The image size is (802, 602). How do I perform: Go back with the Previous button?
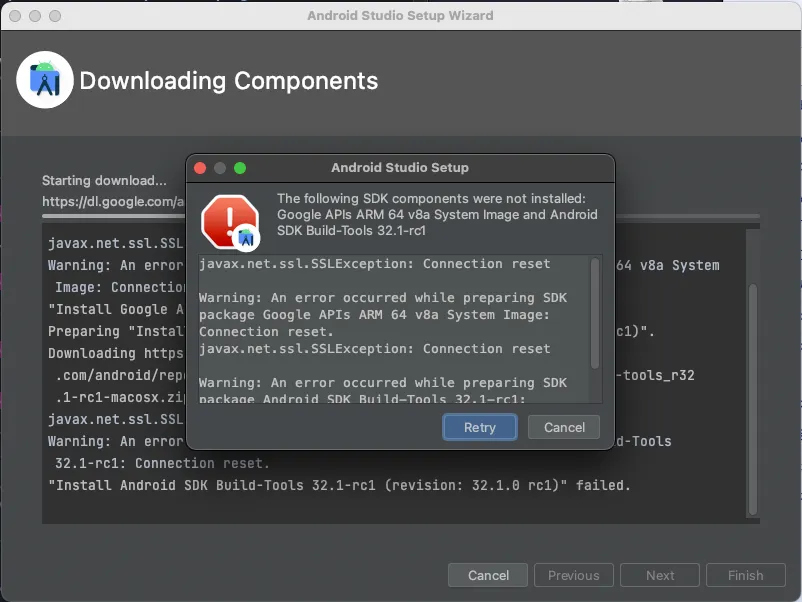pos(573,575)
